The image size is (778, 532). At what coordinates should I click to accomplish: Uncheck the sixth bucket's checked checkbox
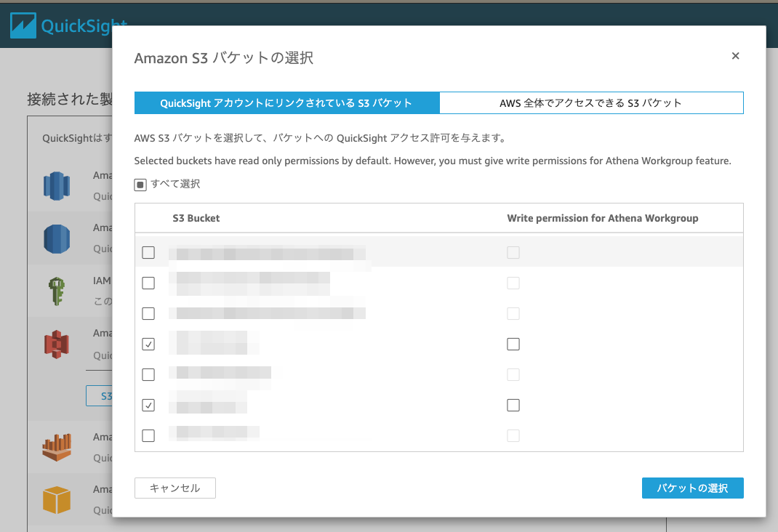[148, 405]
